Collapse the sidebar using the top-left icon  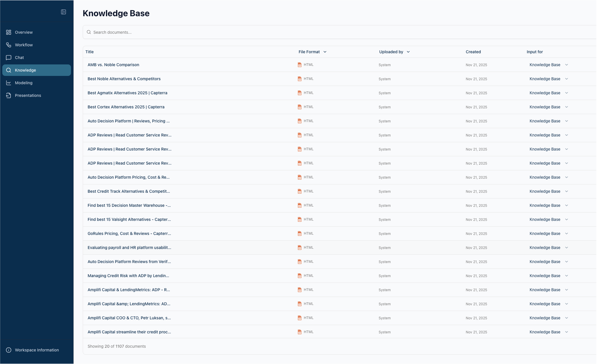[x=63, y=12]
